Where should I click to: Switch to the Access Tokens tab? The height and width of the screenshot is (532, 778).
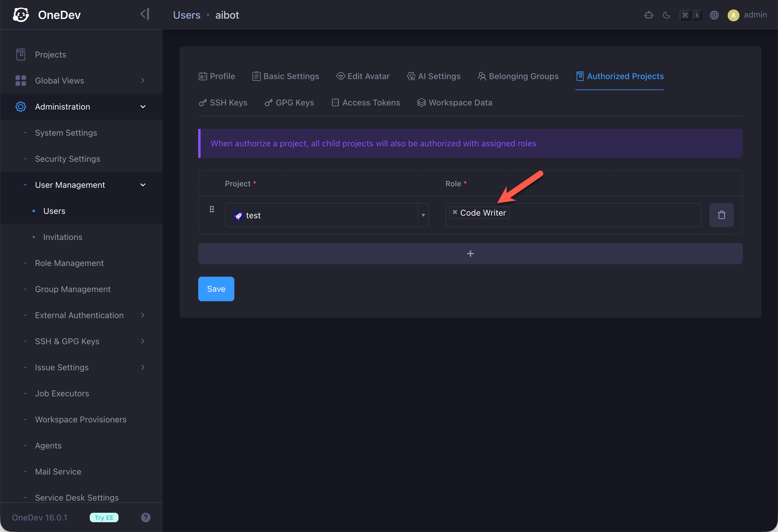point(366,102)
